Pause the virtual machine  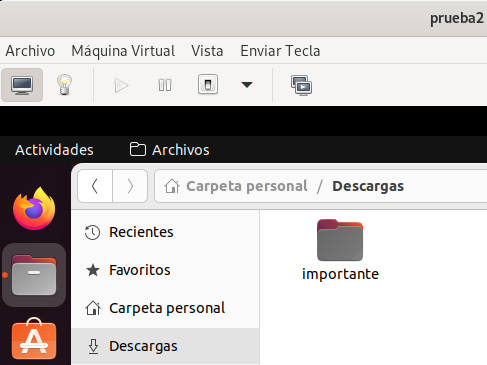(165, 85)
